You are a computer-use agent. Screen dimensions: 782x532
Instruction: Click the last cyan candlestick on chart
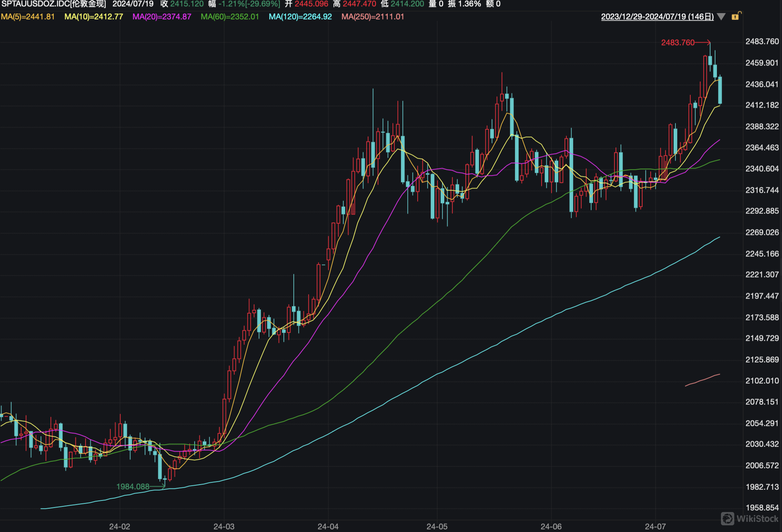pos(720,90)
